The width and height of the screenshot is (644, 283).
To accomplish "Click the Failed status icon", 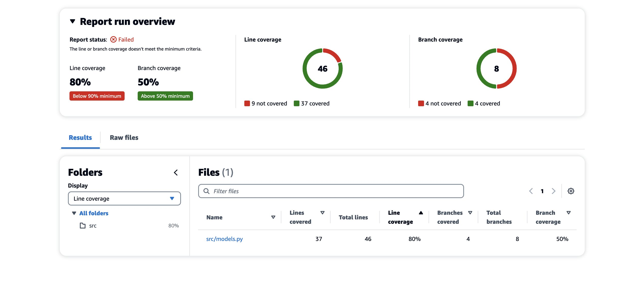I will [x=113, y=40].
